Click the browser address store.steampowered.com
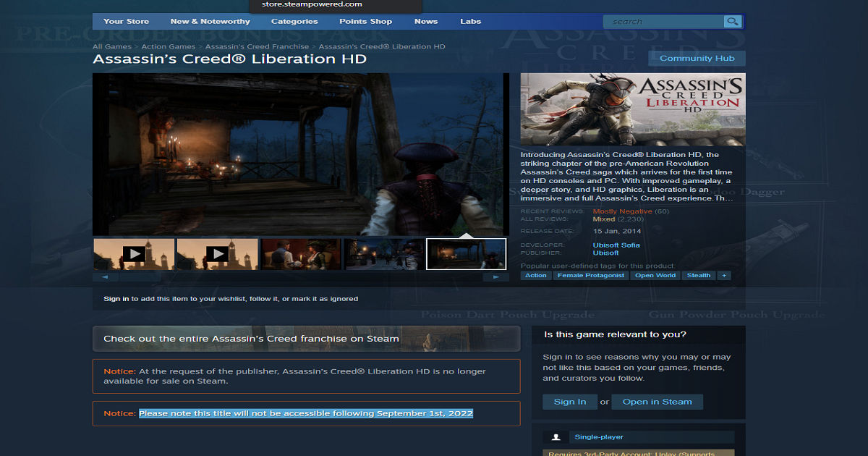868x456 pixels. (x=313, y=4)
